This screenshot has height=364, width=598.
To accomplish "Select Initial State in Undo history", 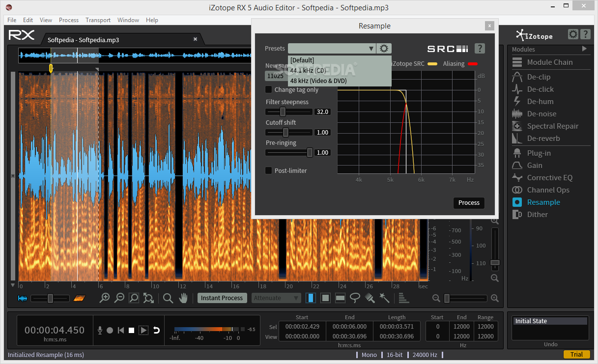I will point(550,321).
